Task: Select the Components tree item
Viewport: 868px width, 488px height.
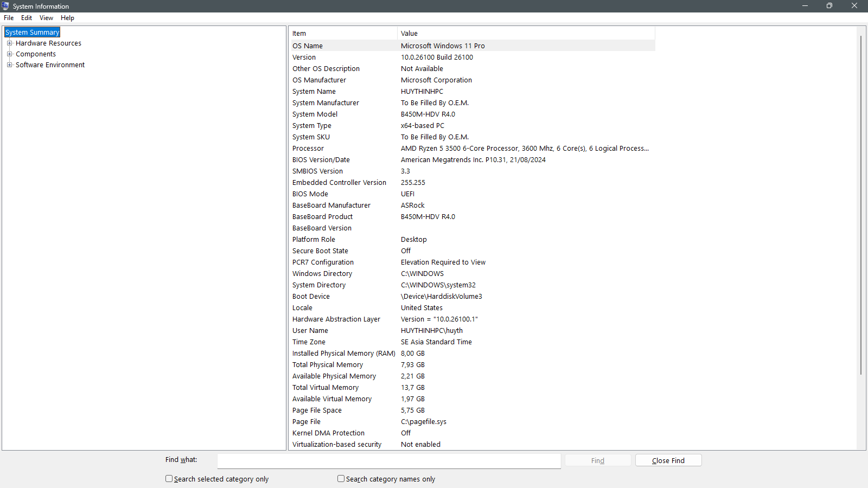Action: 36,54
